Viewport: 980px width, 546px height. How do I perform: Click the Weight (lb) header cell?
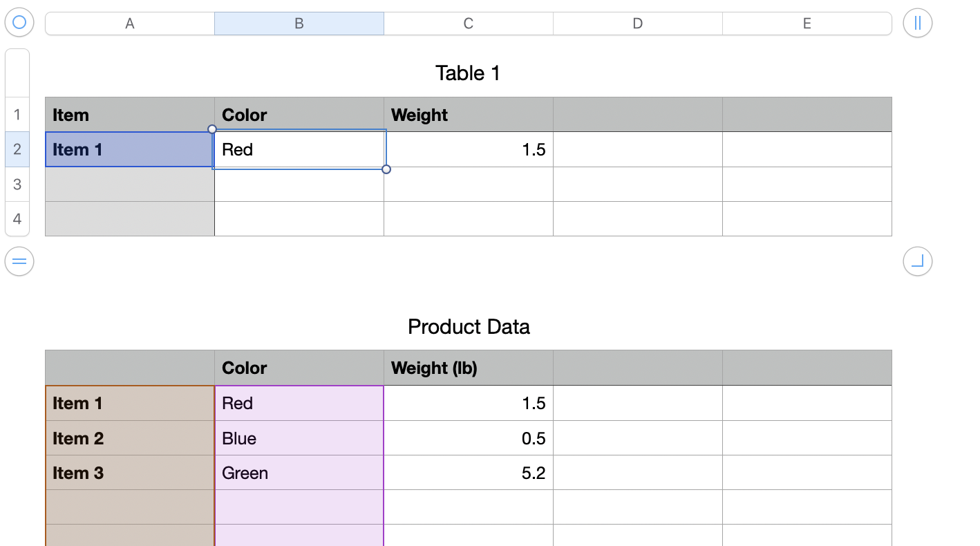pos(468,368)
